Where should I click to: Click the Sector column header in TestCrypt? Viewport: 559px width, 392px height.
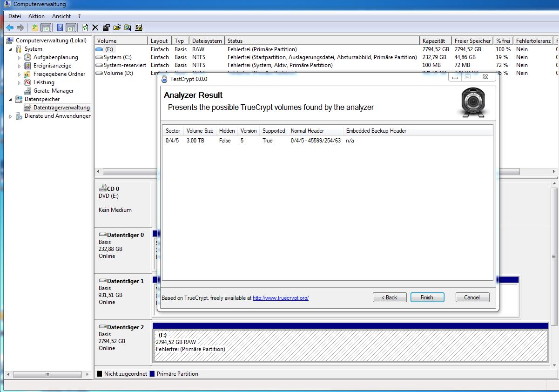(x=173, y=131)
